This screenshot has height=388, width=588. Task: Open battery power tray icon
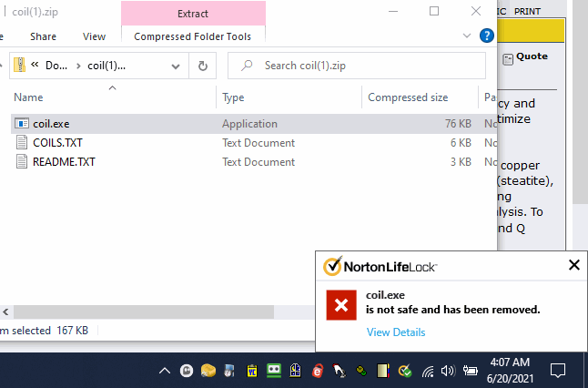coord(470,371)
